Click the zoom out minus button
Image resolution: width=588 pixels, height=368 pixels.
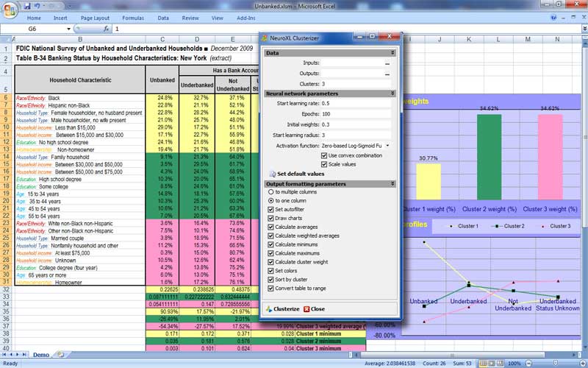pyautogui.click(x=528, y=364)
